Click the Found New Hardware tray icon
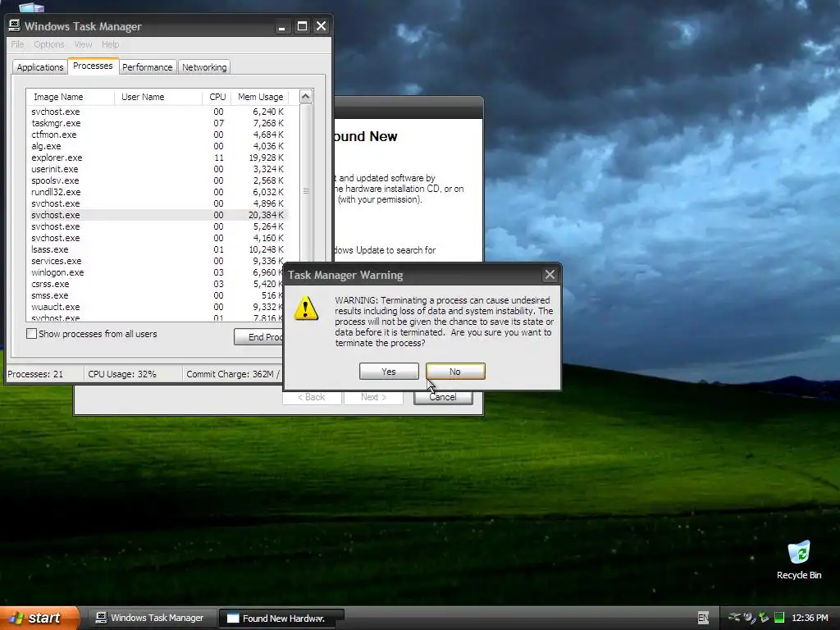Viewport: 840px width, 630px height. [750, 618]
